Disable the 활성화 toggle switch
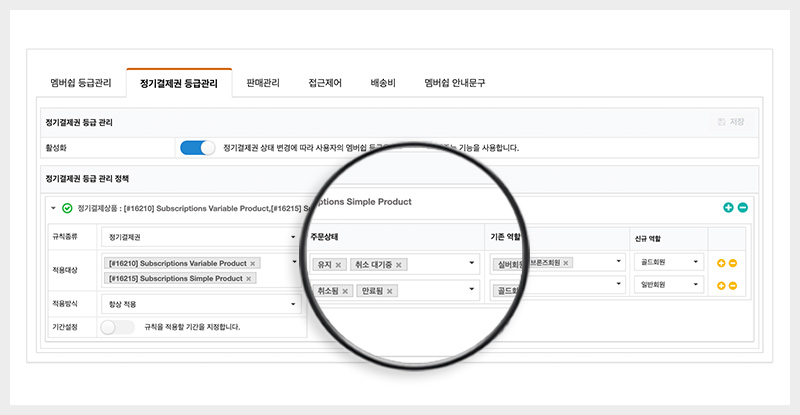 pos(197,148)
